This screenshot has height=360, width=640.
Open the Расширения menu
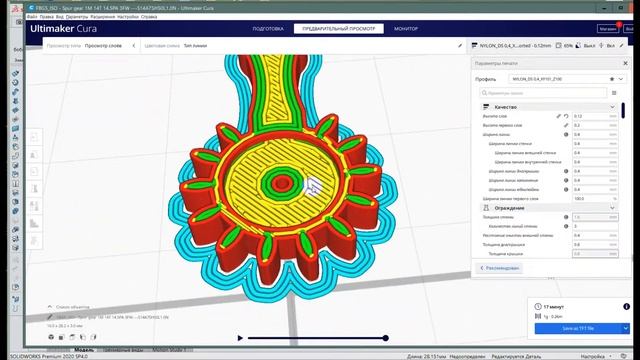tap(102, 17)
